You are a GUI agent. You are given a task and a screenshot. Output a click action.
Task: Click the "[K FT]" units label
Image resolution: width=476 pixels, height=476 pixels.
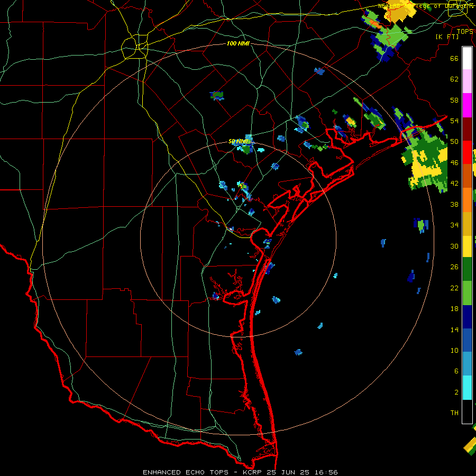[447, 36]
